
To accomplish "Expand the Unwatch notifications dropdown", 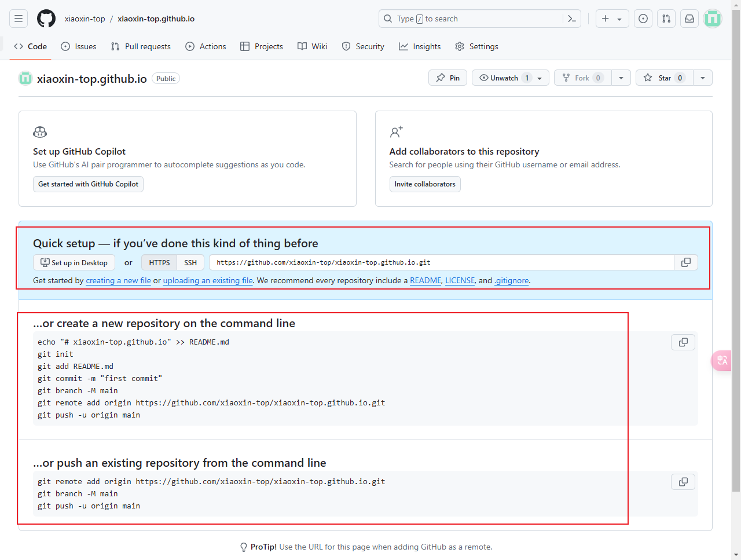I will coord(540,78).
